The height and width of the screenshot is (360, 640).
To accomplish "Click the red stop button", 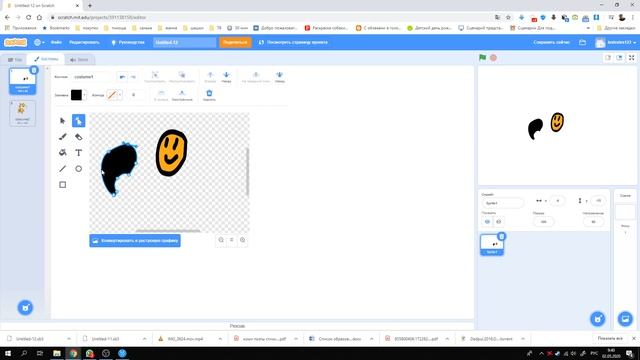I will point(493,58).
